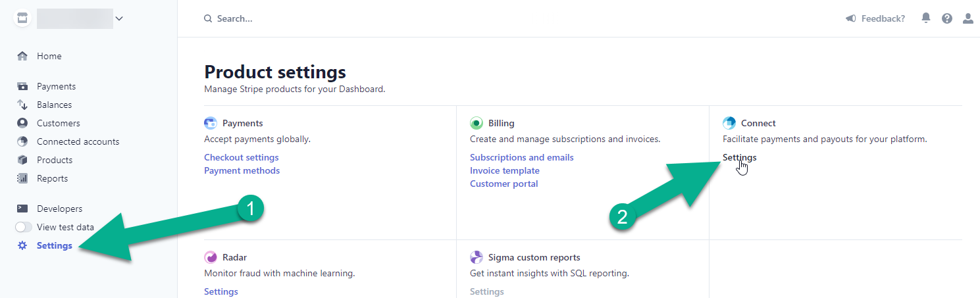Click the Reports chart icon

pyautogui.click(x=22, y=178)
